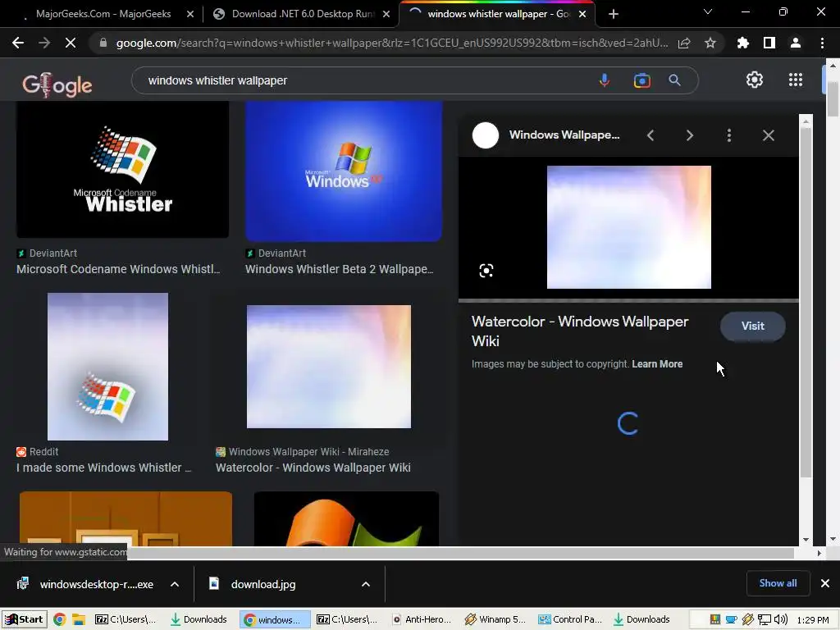Image resolution: width=840 pixels, height=630 pixels.
Task: Bookmark this page with the star icon
Action: [x=710, y=43]
